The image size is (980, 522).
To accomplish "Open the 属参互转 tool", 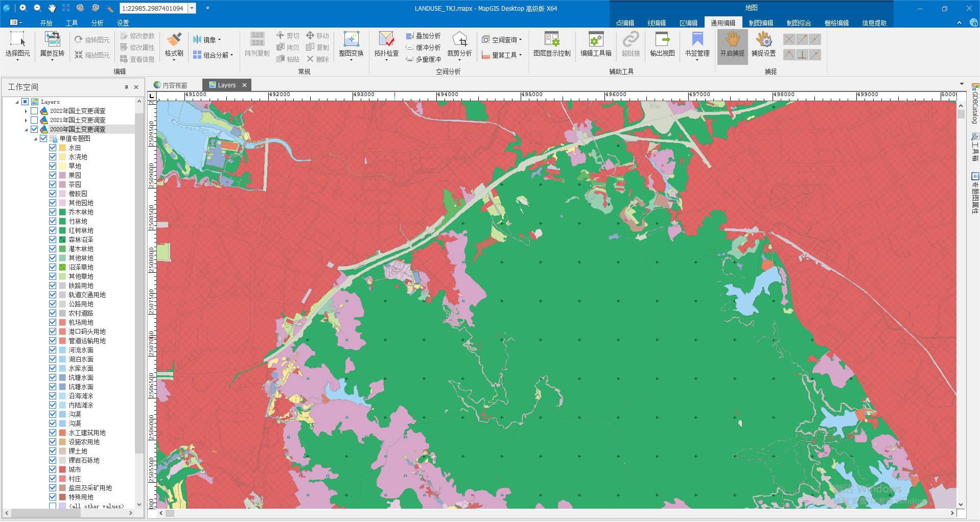I will [52, 40].
